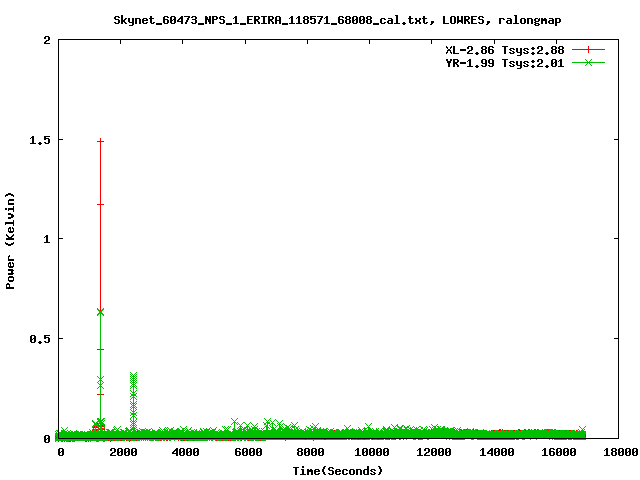This screenshot has width=640, height=480.
Task: Select the YR-1.99 Tsys:2.01 legend label
Action: click(504, 63)
